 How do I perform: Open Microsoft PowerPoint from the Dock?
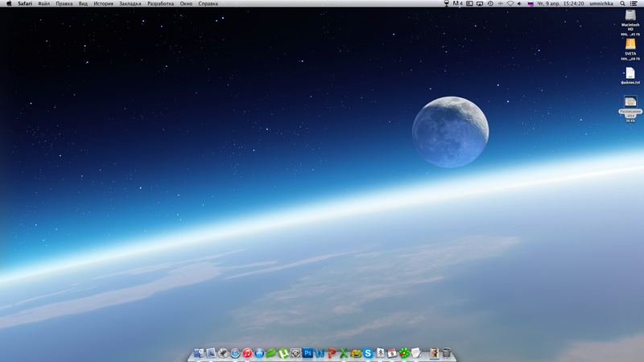(x=332, y=353)
